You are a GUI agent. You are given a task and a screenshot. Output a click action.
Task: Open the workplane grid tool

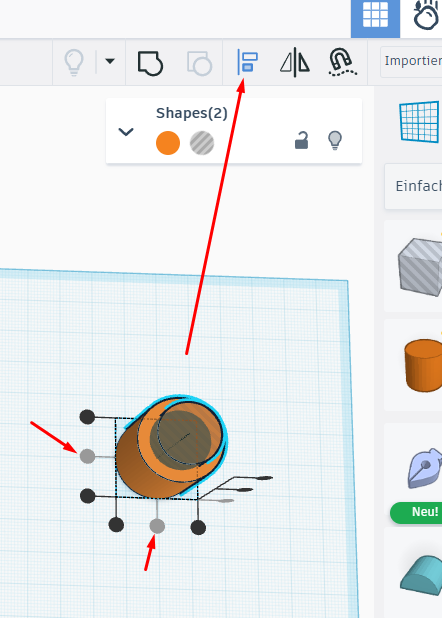tap(420, 121)
